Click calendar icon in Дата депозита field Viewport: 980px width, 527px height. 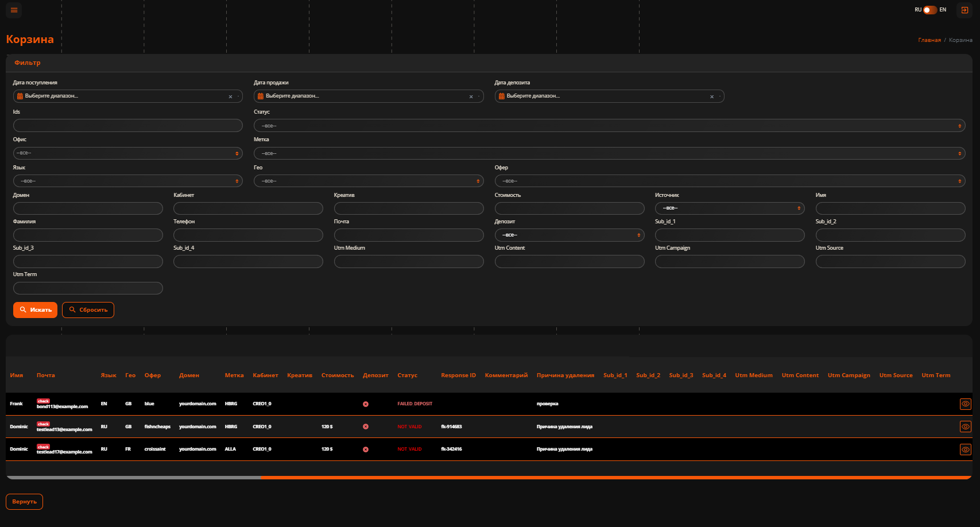point(501,96)
